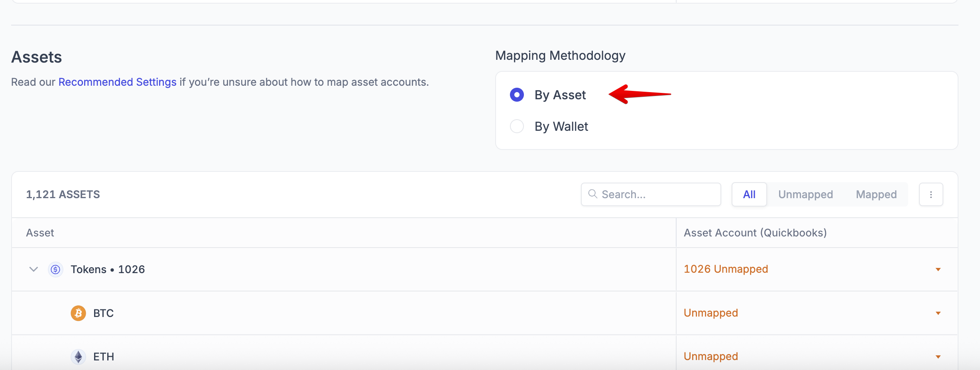The width and height of the screenshot is (980, 370).
Task: Select the By Asset radio button
Action: [517, 95]
